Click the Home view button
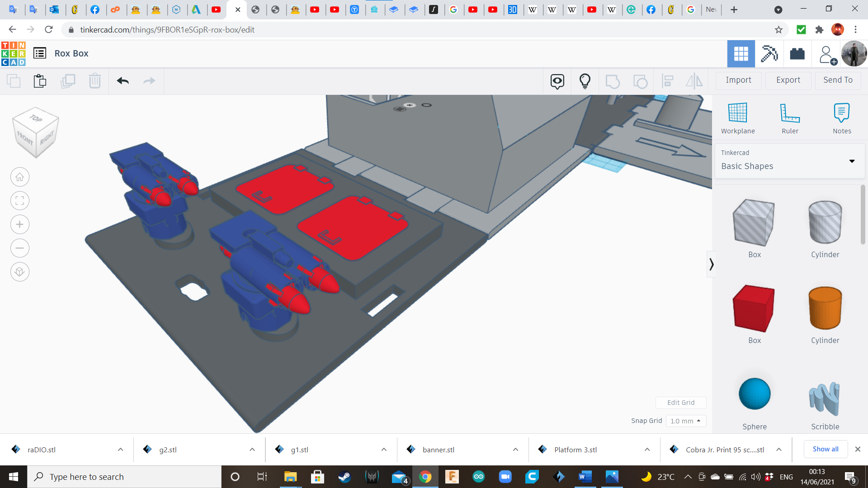The image size is (868, 488). (20, 177)
